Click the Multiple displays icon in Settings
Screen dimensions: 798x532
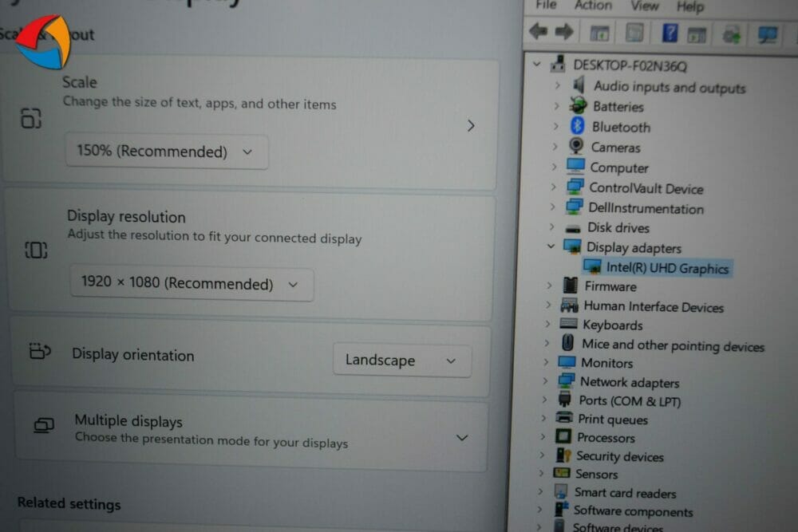point(44,424)
